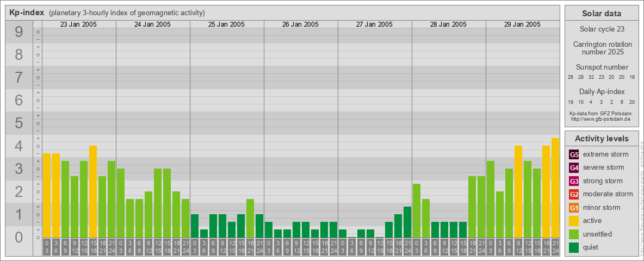
Task: Click the G2 moderate storm badge
Action: pyautogui.click(x=574, y=194)
